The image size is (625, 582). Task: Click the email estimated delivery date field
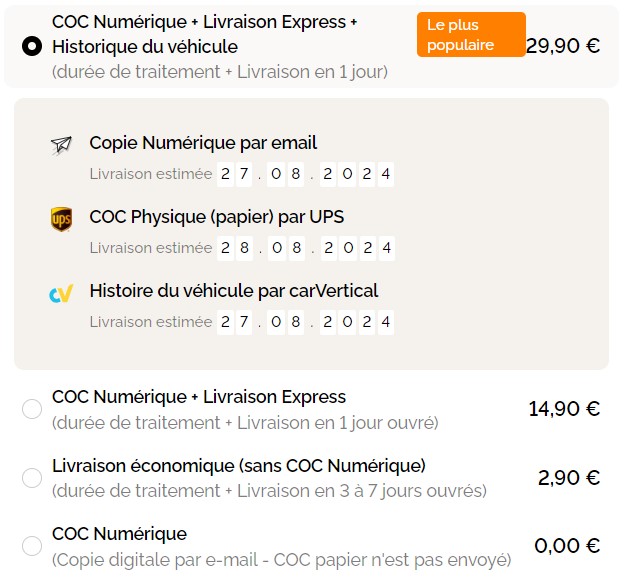[x=306, y=174]
